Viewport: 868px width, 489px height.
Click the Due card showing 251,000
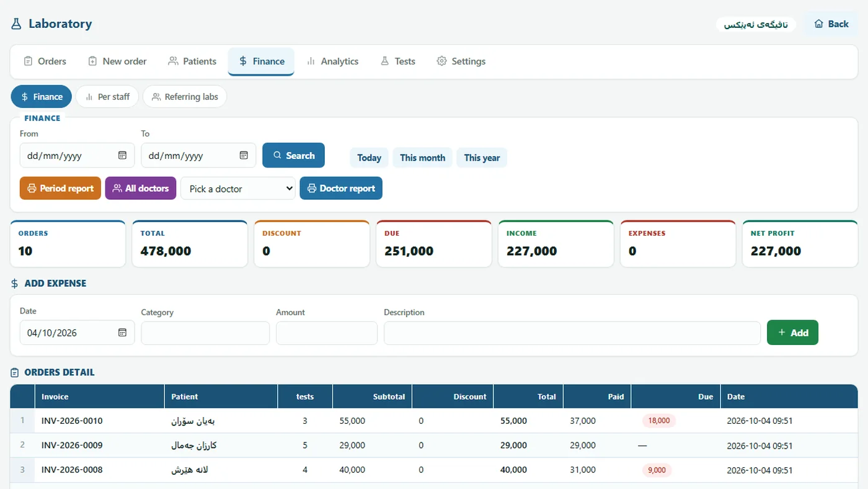tap(434, 244)
